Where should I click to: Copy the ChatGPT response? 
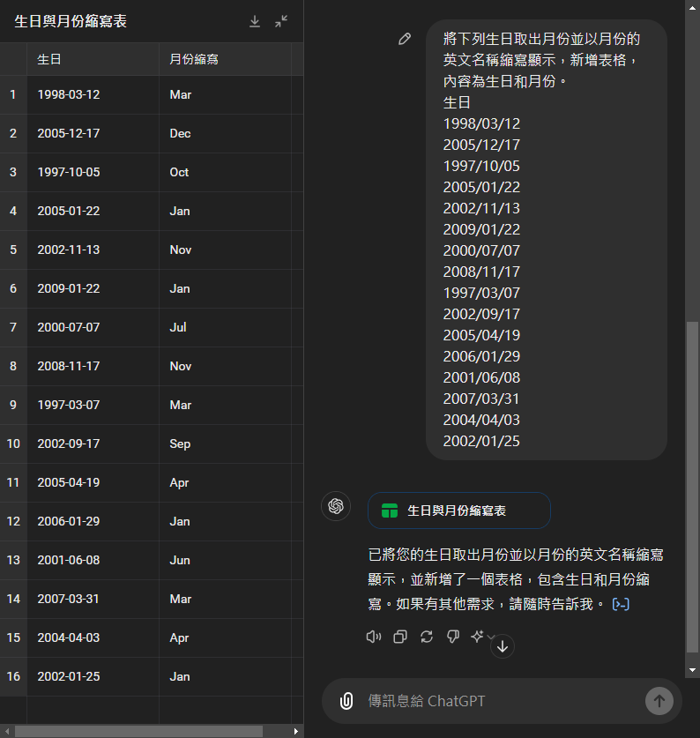point(400,637)
